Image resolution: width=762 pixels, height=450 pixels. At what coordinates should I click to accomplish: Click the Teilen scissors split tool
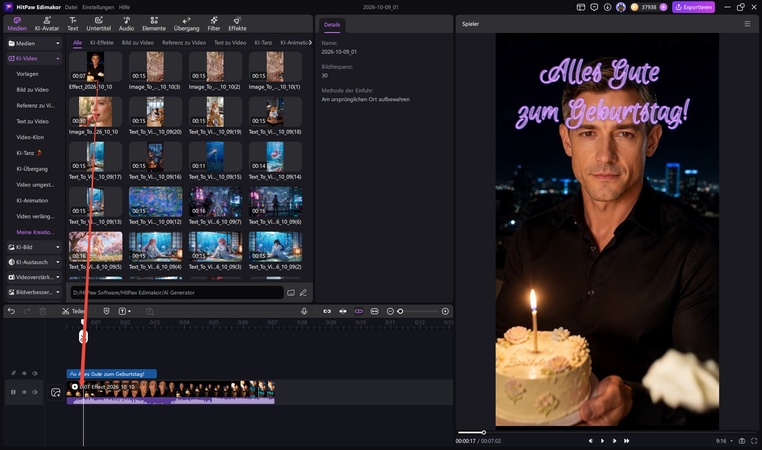[73, 311]
